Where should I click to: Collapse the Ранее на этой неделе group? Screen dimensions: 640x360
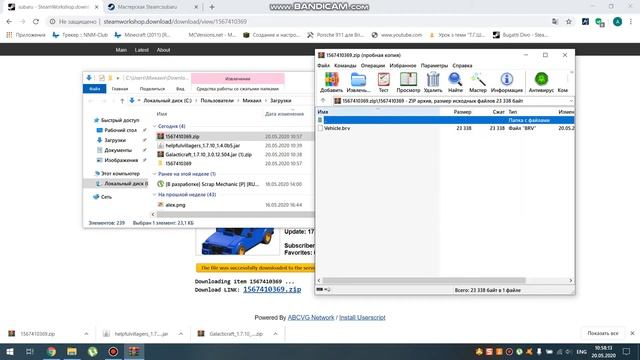[155, 174]
